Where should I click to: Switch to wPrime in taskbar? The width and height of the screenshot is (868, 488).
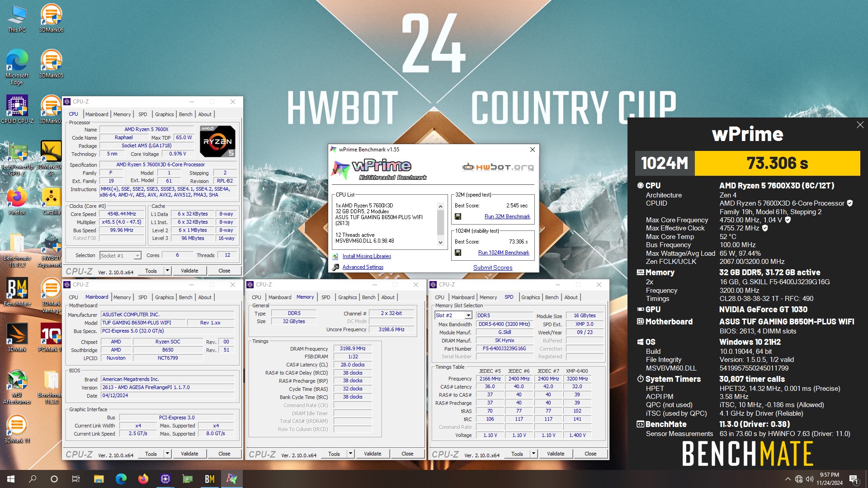click(231, 479)
